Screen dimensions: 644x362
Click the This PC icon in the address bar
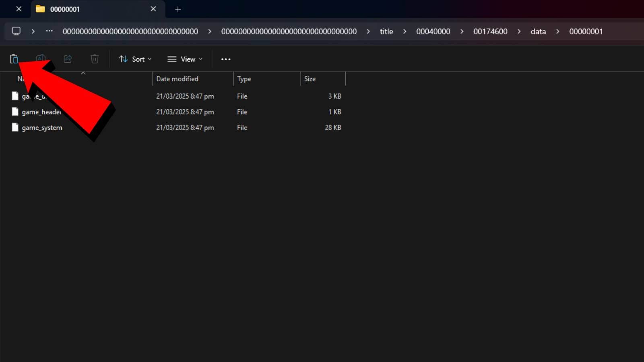coord(16,31)
